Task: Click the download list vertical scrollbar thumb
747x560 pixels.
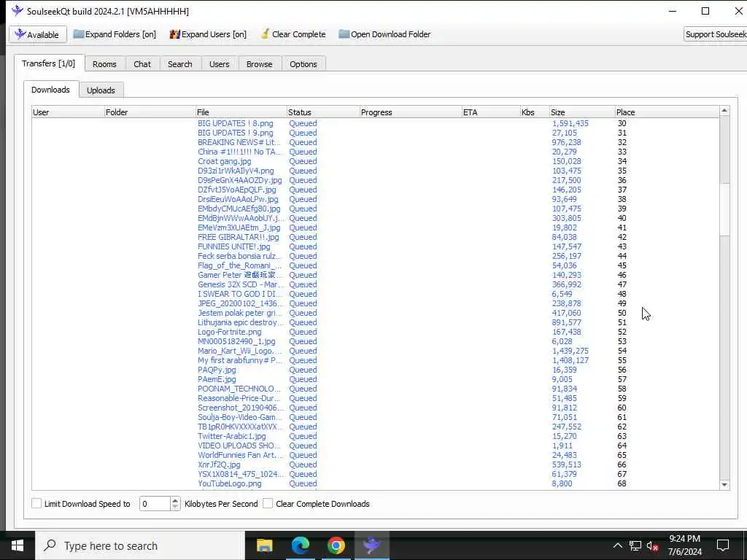Action: pos(724,208)
